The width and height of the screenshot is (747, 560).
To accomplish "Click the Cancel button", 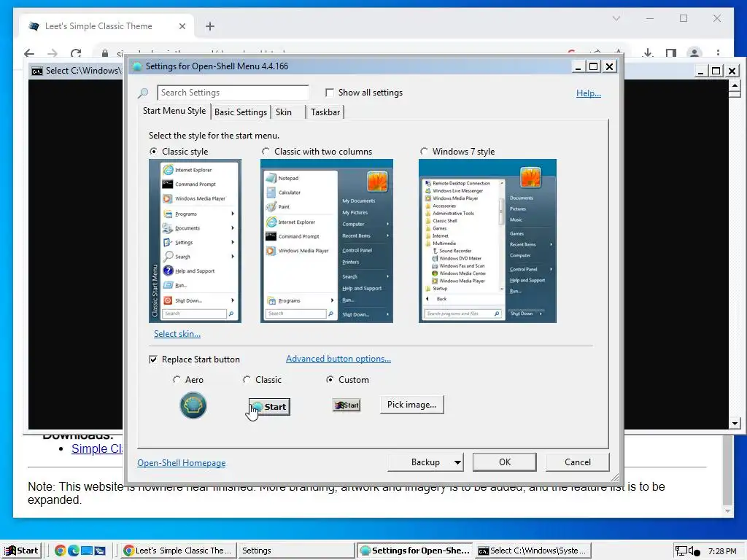I will (x=578, y=462).
